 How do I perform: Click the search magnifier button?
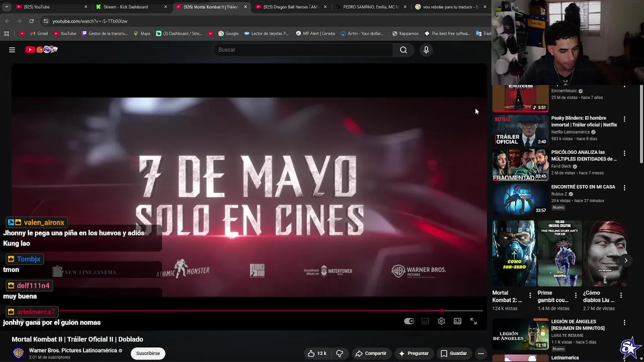pyautogui.click(x=403, y=50)
